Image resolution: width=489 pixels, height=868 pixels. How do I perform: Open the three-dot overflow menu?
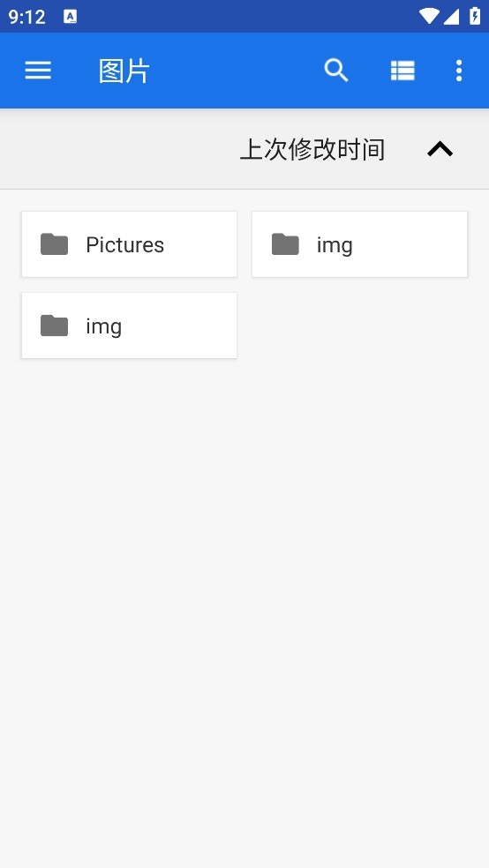click(x=458, y=71)
